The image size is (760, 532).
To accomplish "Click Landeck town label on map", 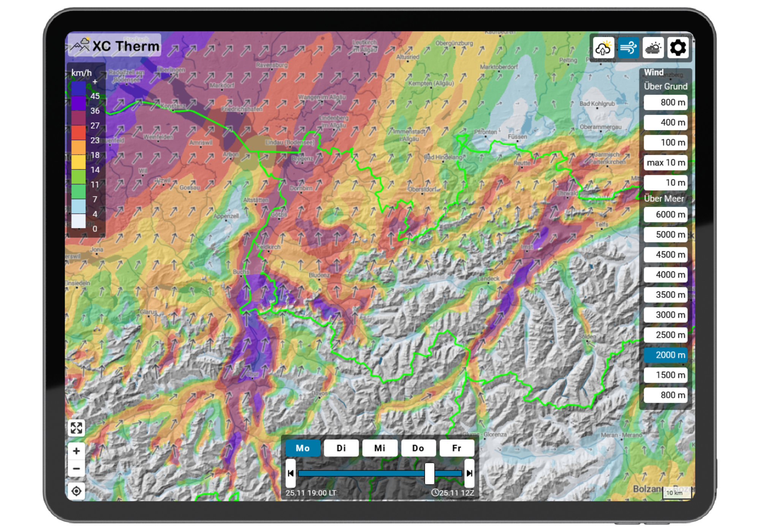I will click(489, 279).
